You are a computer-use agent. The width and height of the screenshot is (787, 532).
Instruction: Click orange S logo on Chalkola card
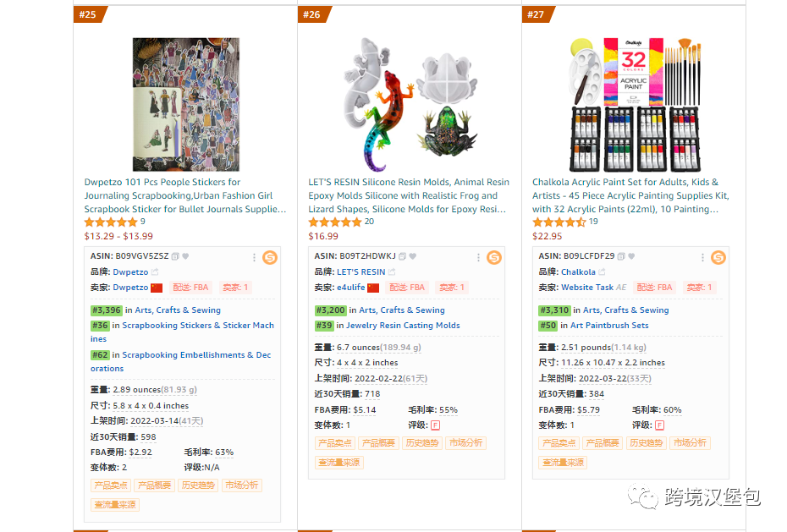tap(718, 257)
